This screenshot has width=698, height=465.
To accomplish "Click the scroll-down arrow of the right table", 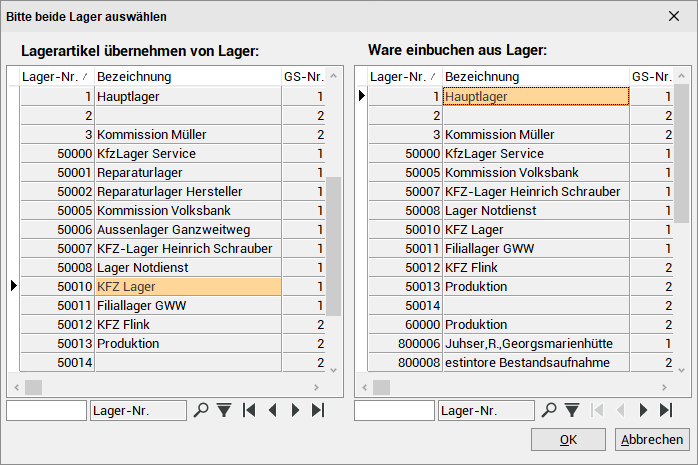I will click(682, 370).
